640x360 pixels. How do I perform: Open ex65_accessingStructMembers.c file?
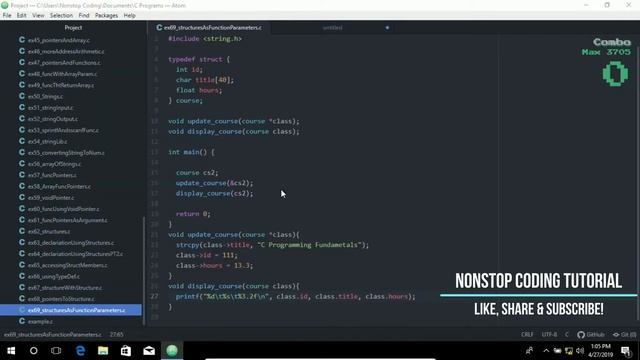point(67,265)
